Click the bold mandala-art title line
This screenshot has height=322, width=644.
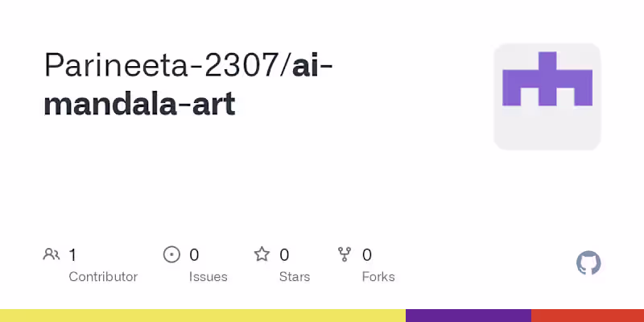(x=139, y=105)
